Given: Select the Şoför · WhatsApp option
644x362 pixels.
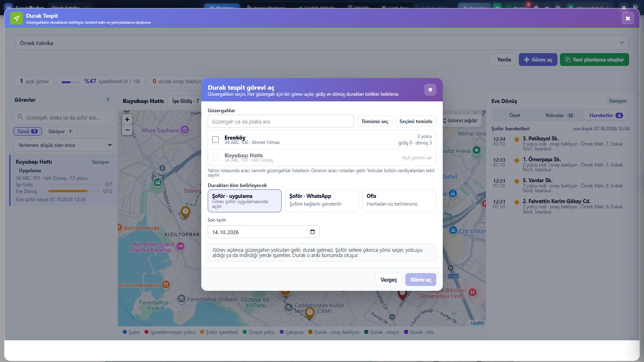Looking at the screenshot, I should click(x=322, y=201).
